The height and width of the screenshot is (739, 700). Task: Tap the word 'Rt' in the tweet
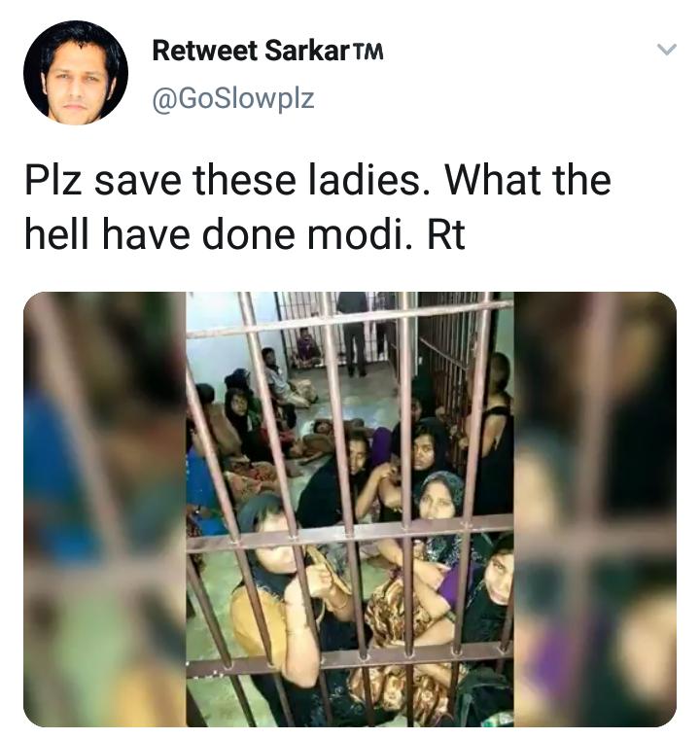tap(446, 234)
